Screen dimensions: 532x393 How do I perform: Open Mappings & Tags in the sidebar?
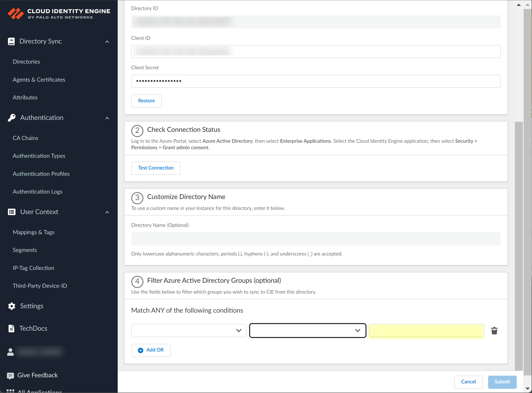[33, 232]
